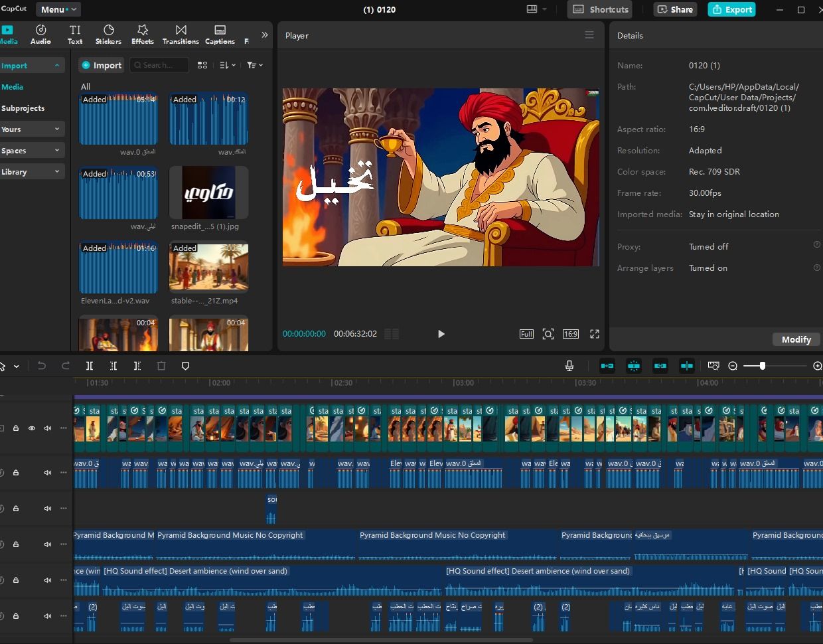
Task: Select the snapedit_...5 (1).jpg thumbnail
Action: point(208,193)
